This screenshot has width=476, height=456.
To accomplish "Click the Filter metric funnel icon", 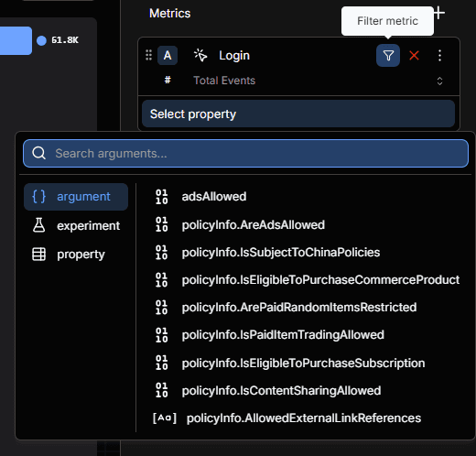I will [388, 56].
